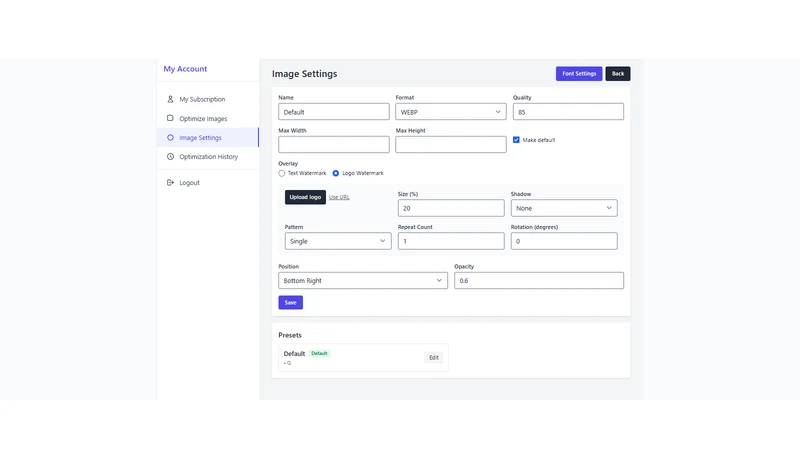Focus the Name input field

334,112
